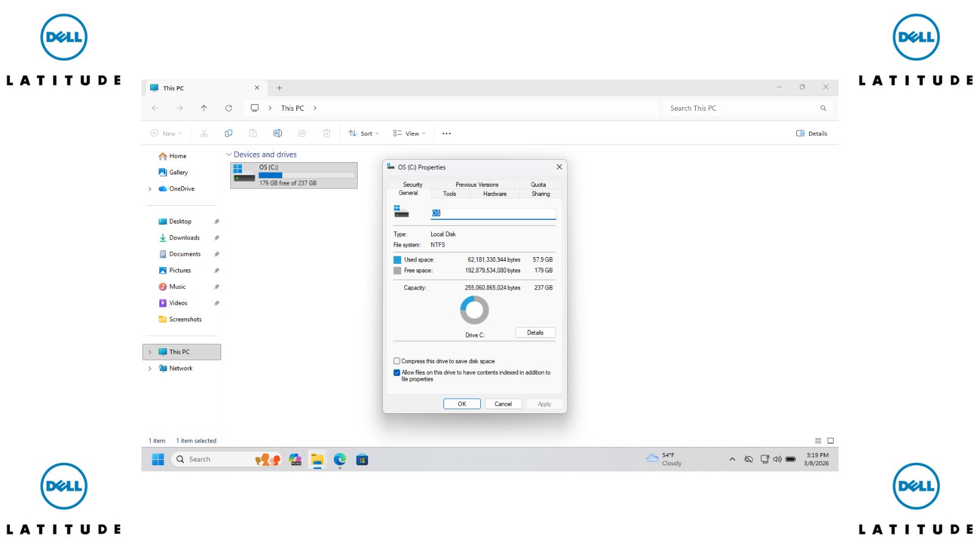Click the network tray icon

click(x=764, y=459)
